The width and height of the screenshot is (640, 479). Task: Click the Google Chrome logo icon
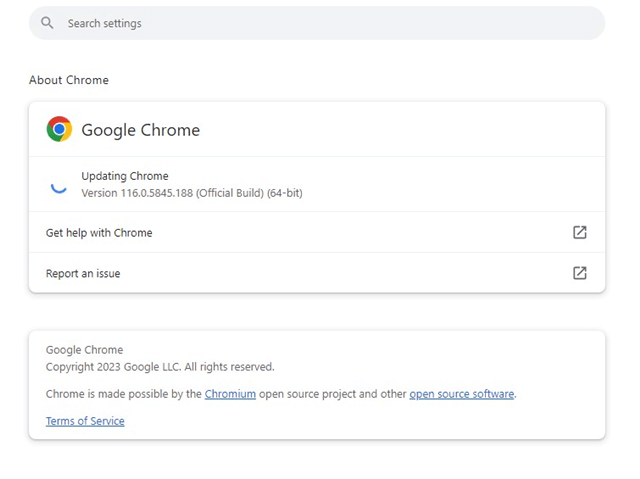click(x=59, y=129)
